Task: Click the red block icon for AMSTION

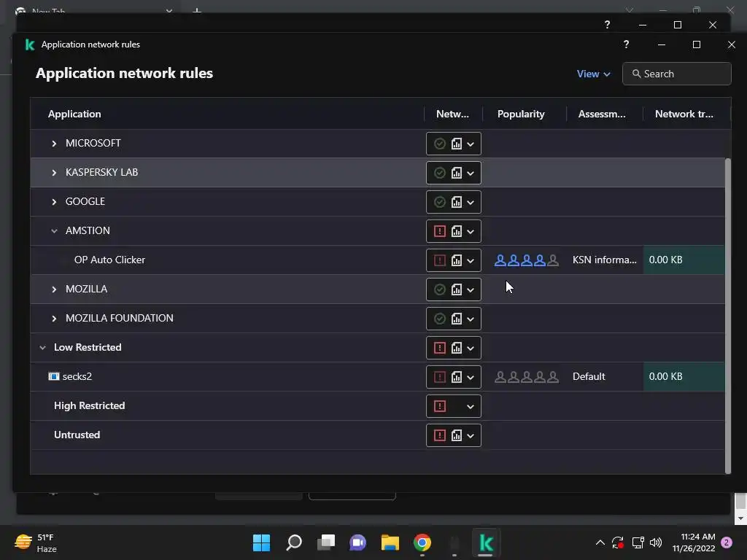Action: pyautogui.click(x=440, y=231)
